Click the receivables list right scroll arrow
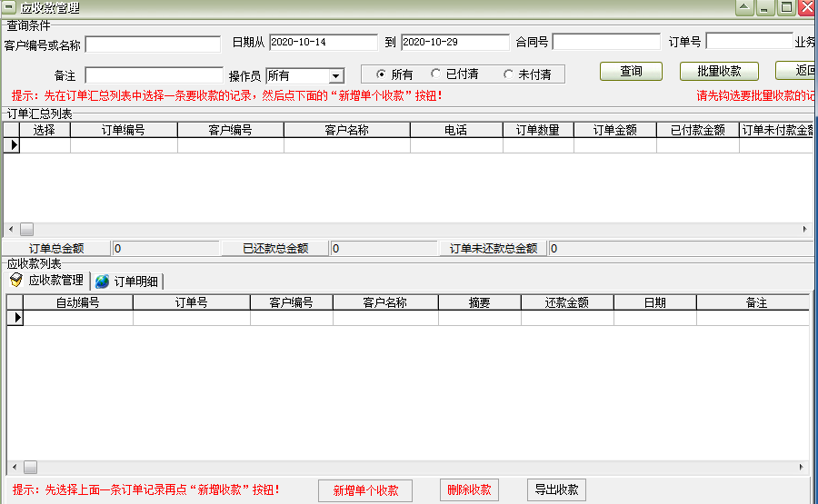 (802, 467)
